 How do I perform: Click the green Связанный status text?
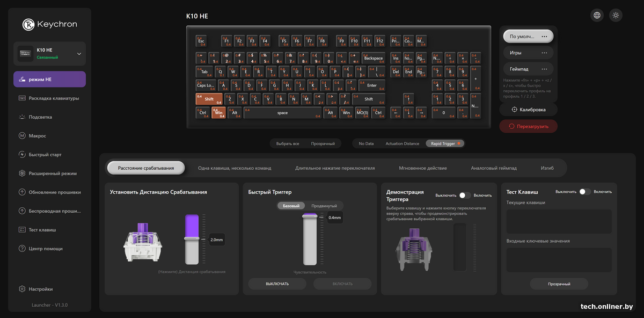tap(47, 57)
